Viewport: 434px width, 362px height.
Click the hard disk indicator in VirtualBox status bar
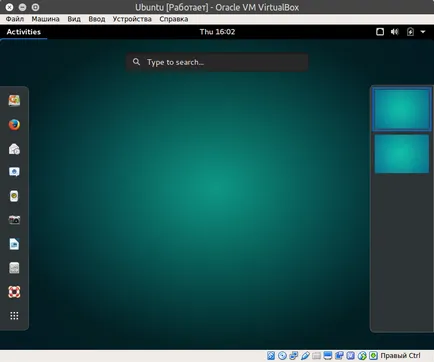coord(271,356)
